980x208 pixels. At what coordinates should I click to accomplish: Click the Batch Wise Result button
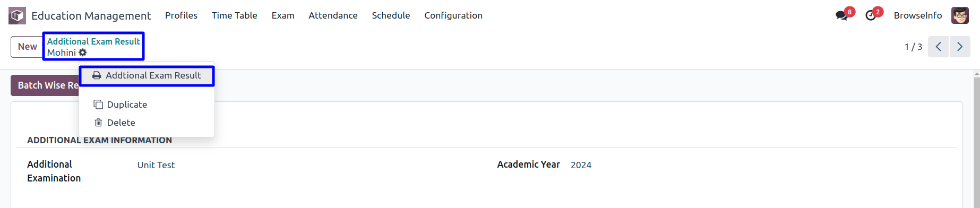pos(45,85)
